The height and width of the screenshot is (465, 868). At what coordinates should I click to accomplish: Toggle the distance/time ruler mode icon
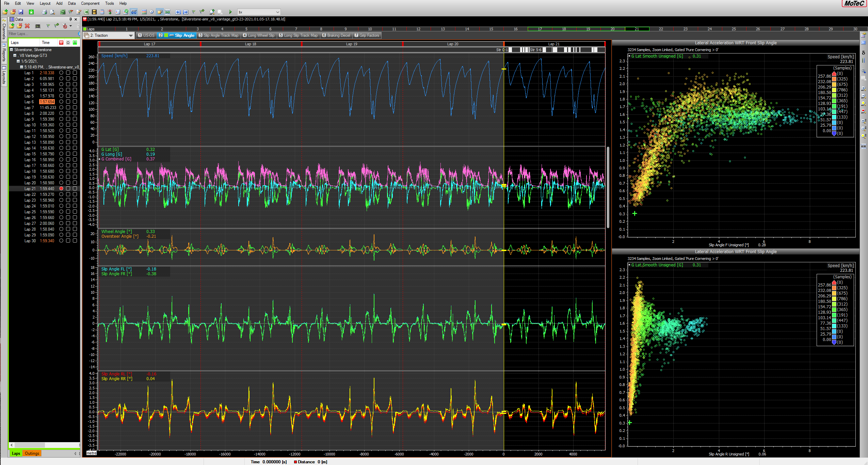(134, 12)
